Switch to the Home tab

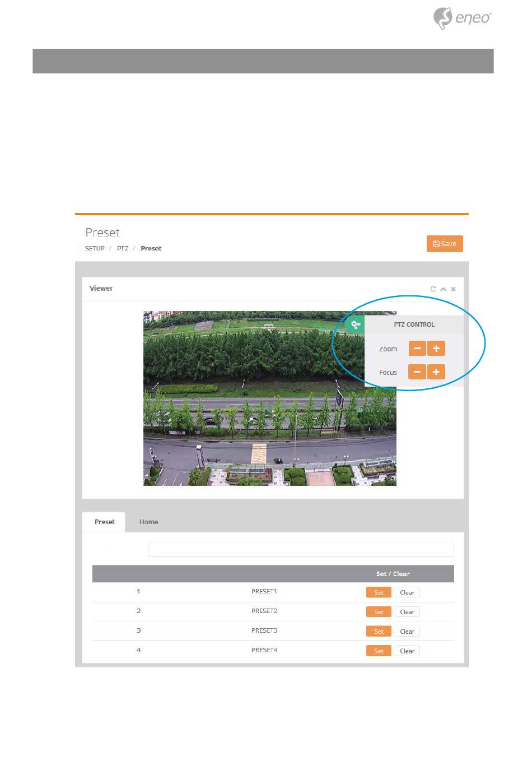click(x=148, y=522)
